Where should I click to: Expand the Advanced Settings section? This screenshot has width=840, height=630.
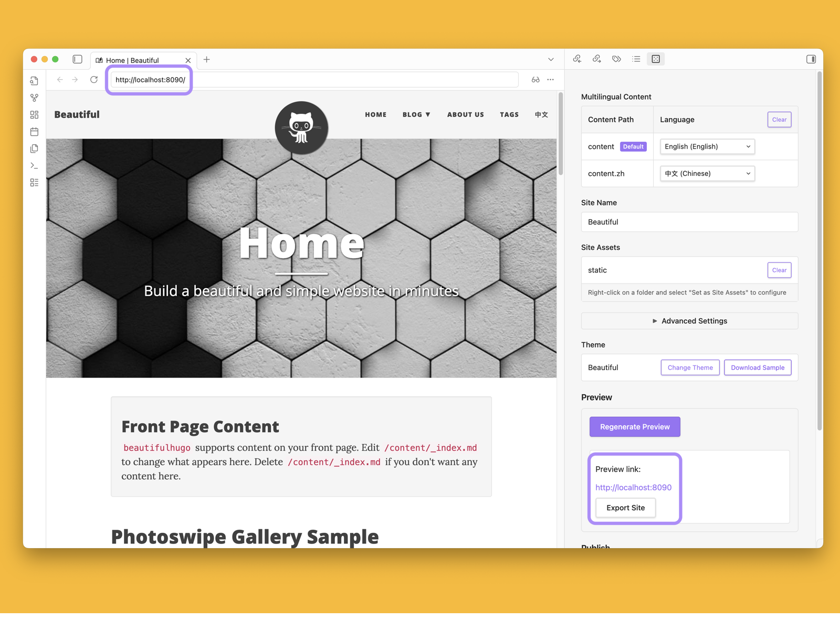pyautogui.click(x=689, y=321)
